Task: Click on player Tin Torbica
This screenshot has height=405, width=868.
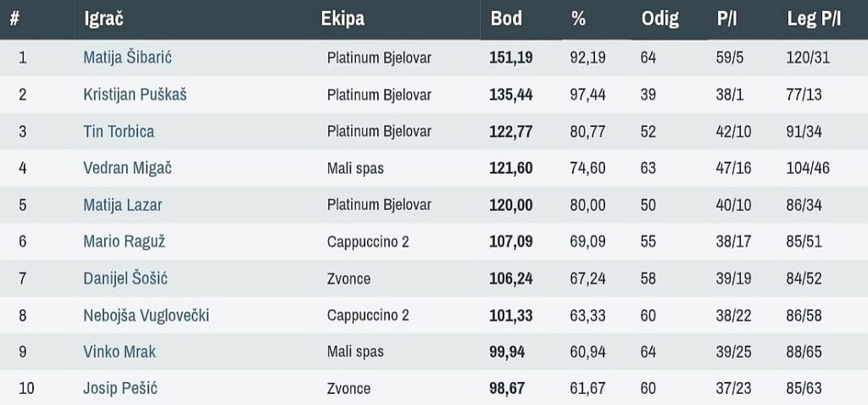Action: pos(119,131)
